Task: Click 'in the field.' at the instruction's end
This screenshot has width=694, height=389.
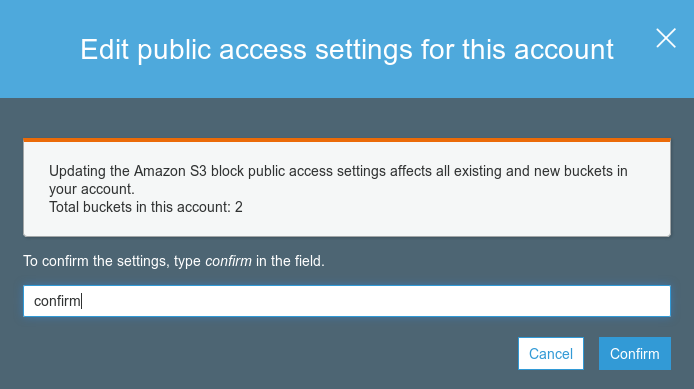Action: (290, 261)
